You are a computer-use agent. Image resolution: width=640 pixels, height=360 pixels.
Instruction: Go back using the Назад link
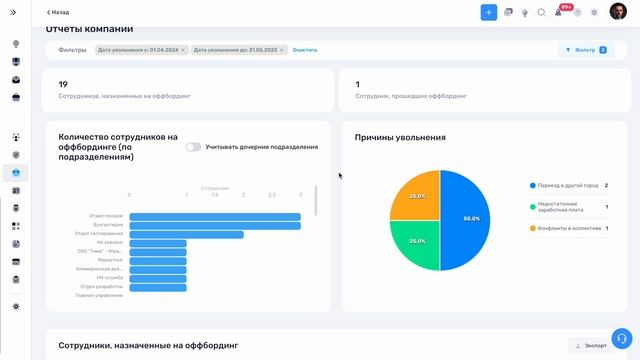58,12
